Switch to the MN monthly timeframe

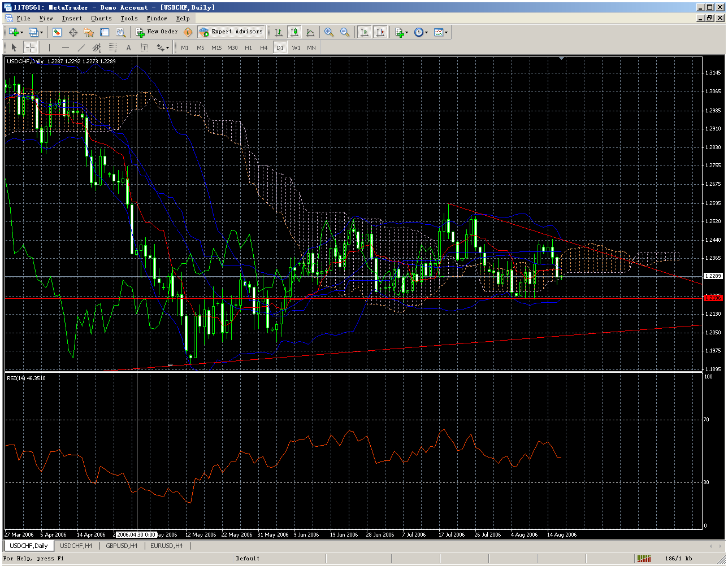[x=311, y=48]
